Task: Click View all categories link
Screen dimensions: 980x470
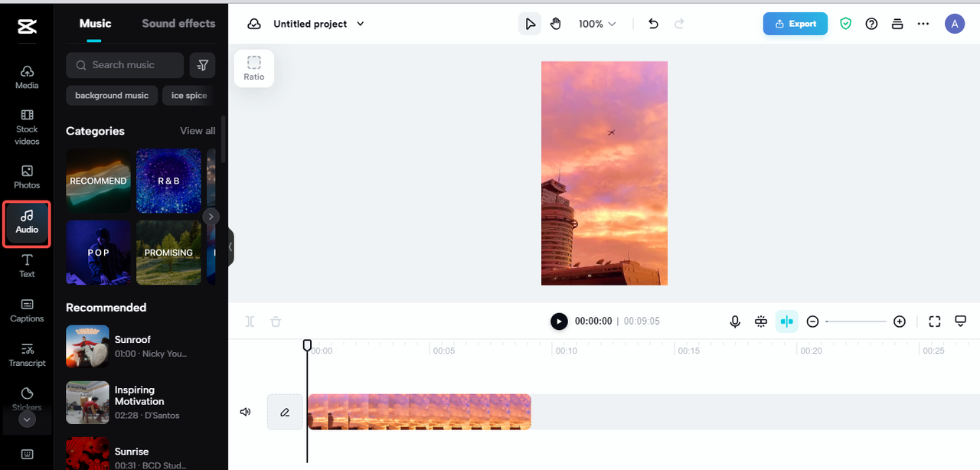Action: (x=198, y=131)
